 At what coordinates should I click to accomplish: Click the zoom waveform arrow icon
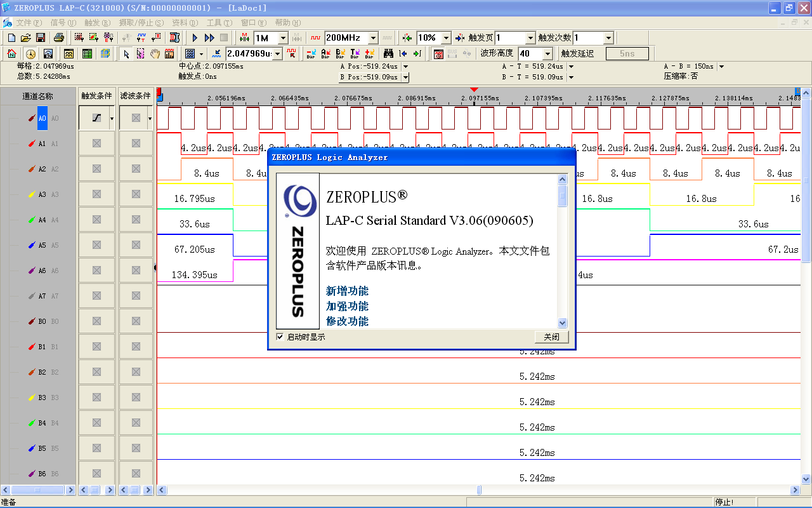click(217, 53)
